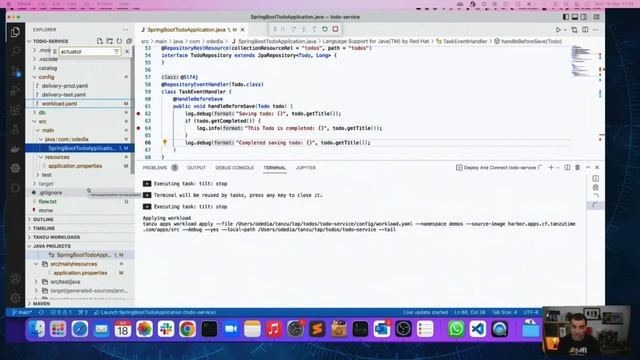Click the lightbulb on line 66
The height and width of the screenshot is (360, 640).
pyautogui.click(x=165, y=142)
